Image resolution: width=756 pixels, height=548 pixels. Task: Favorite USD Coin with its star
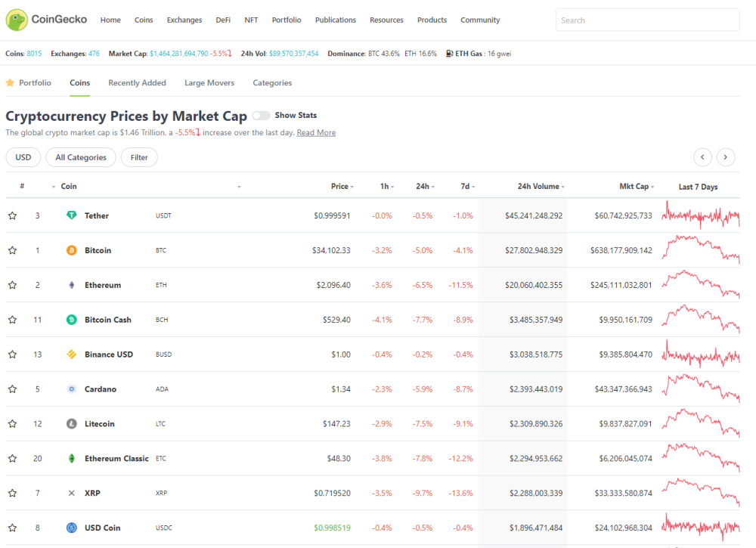pyautogui.click(x=13, y=528)
